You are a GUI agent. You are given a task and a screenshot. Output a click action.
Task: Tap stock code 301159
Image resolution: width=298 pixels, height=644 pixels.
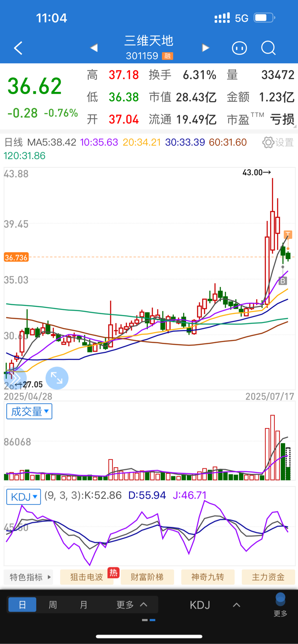(142, 56)
